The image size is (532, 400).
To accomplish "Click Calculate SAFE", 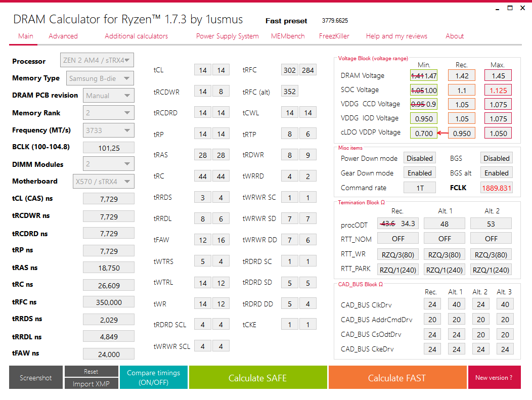I will pyautogui.click(x=258, y=377).
